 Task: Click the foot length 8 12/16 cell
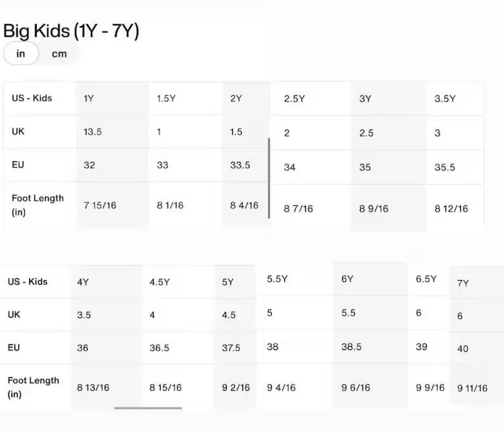[451, 209]
